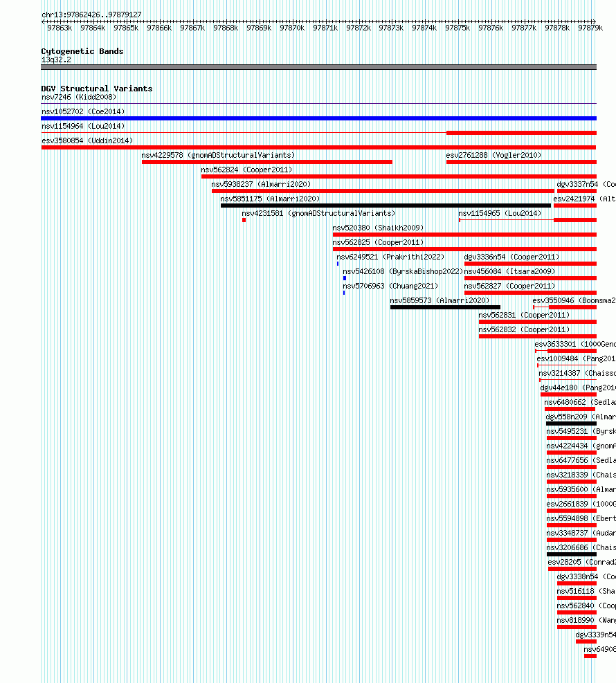Screen dimensions: 616x683
Task: Click ruler position label 97863k
Action: click(60, 28)
